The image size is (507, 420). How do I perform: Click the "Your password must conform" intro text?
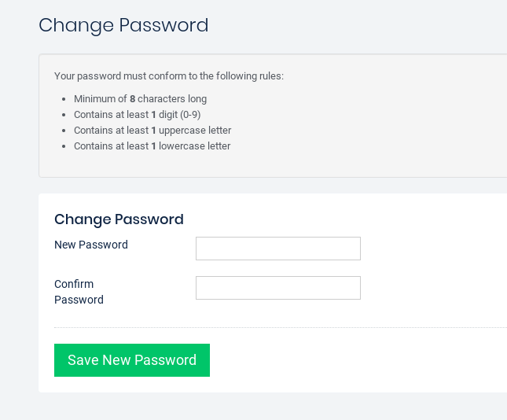pyautogui.click(x=169, y=76)
